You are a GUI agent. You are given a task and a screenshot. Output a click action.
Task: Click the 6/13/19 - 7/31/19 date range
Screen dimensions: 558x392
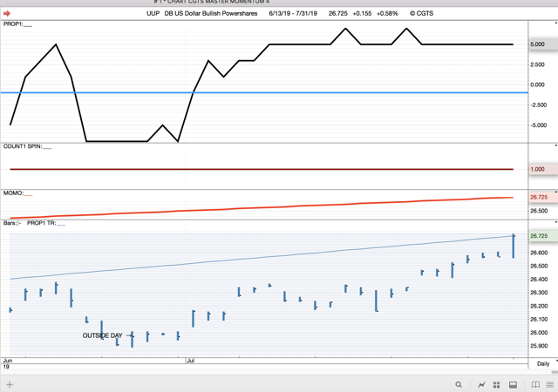[x=293, y=14]
